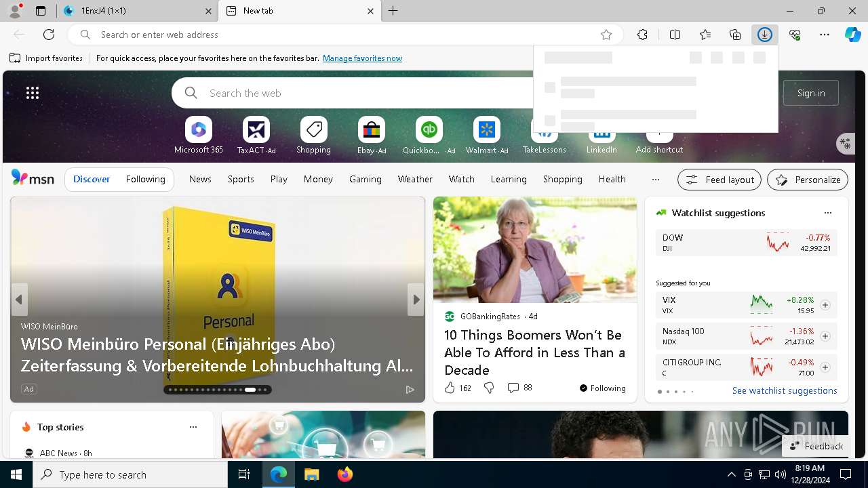Show hidden system tray icons chevron
The height and width of the screenshot is (488, 868).
point(731,474)
